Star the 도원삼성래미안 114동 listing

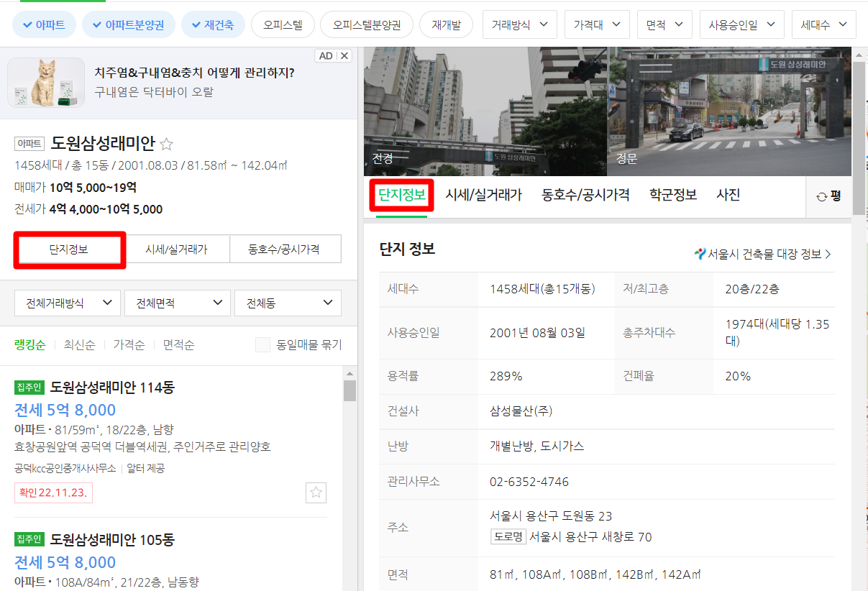click(x=316, y=492)
